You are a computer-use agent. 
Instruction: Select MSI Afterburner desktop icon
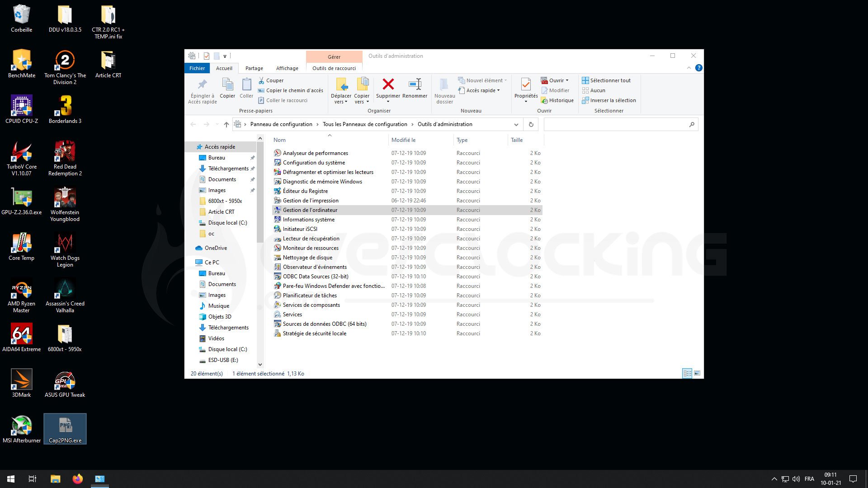pos(22,429)
